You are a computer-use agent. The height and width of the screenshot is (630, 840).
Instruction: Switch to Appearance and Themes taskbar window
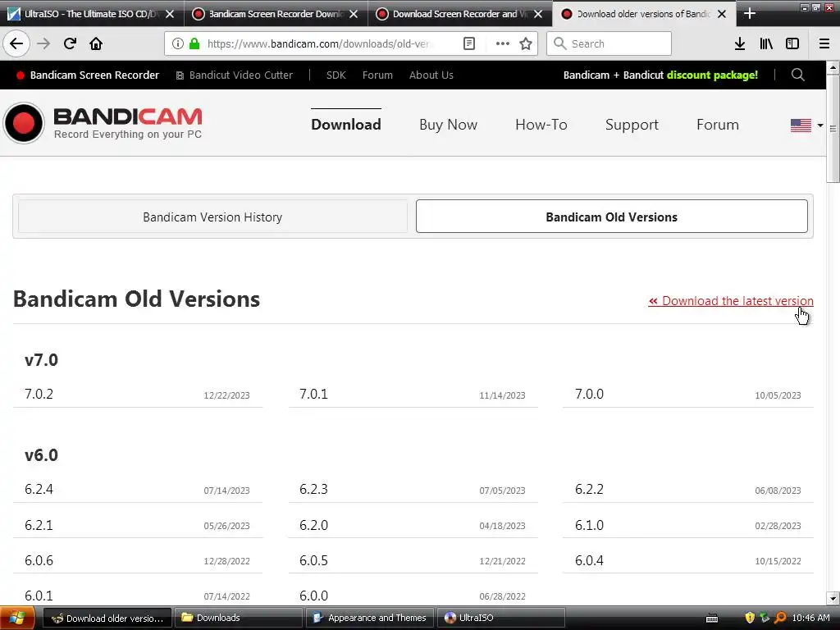point(371,618)
